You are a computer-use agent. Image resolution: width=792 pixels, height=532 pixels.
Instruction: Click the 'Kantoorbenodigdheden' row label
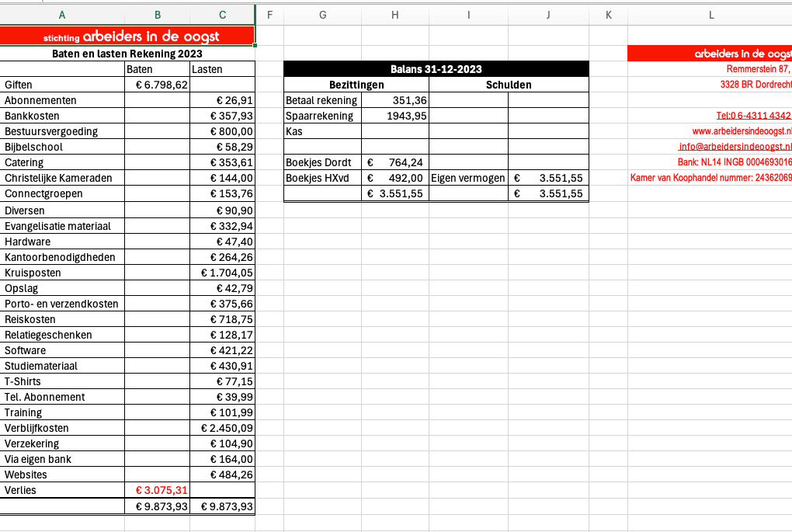pos(60,258)
